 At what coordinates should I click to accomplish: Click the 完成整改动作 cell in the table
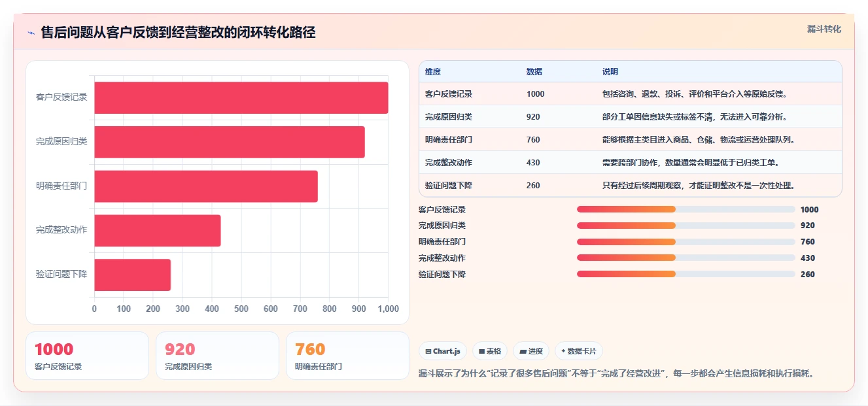pos(449,163)
